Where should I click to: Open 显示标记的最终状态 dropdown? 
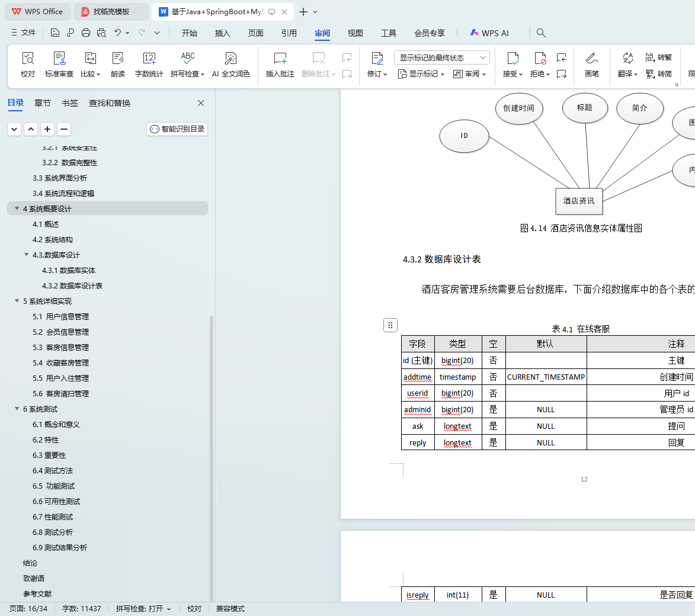click(441, 57)
